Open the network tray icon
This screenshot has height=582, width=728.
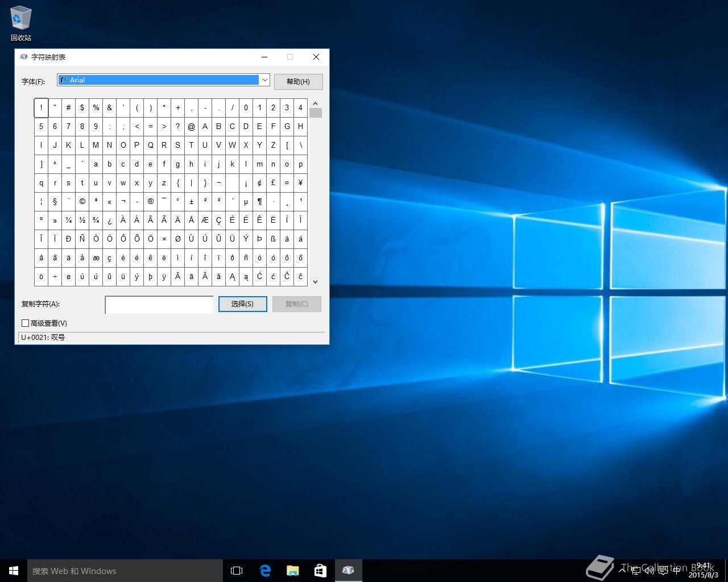[x=635, y=571]
